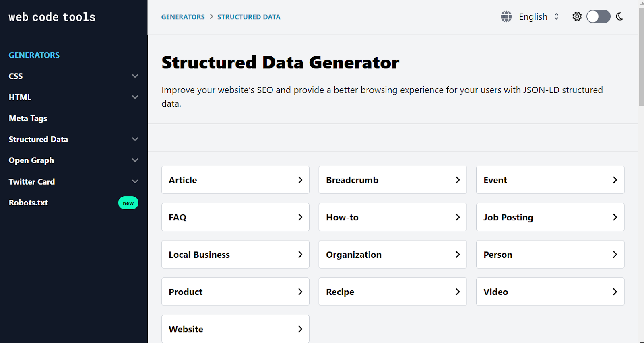The width and height of the screenshot is (644, 343).
Task: Open the Organization generator card
Action: [392, 255]
